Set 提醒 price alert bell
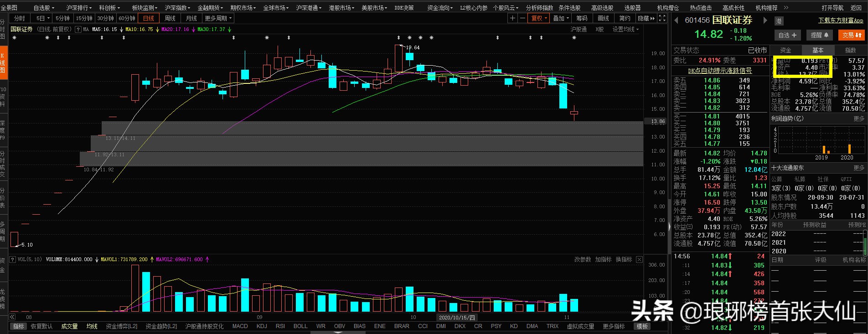The width and height of the screenshot is (868, 334). (820, 35)
